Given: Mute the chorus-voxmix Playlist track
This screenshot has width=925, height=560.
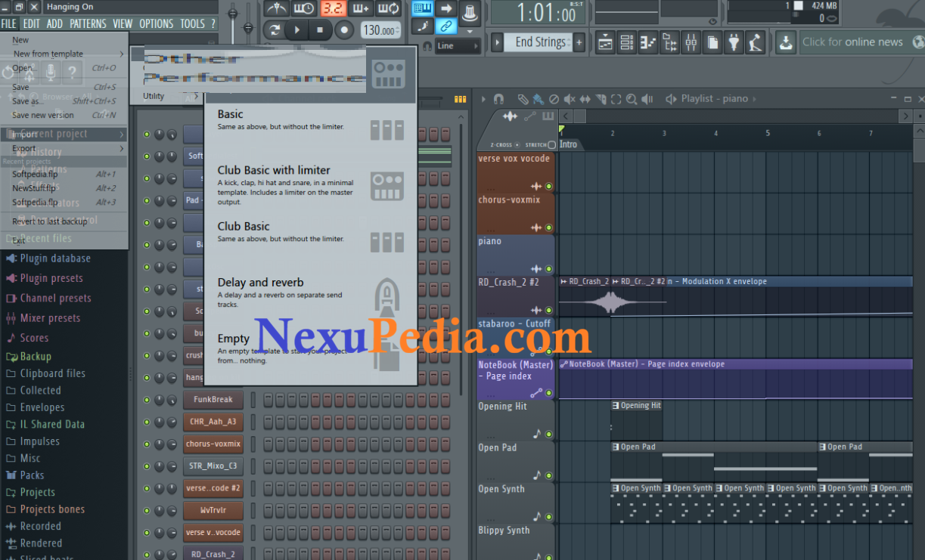Looking at the screenshot, I should (549, 227).
